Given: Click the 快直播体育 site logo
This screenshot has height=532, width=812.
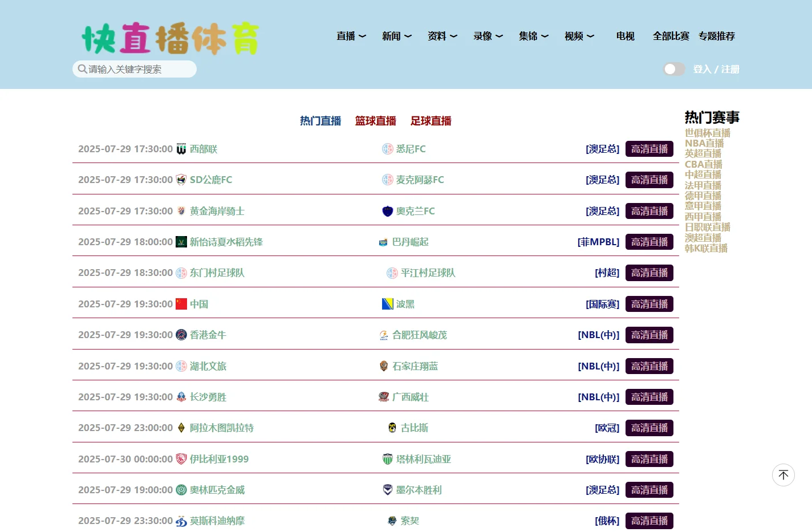Looking at the screenshot, I should pos(170,39).
